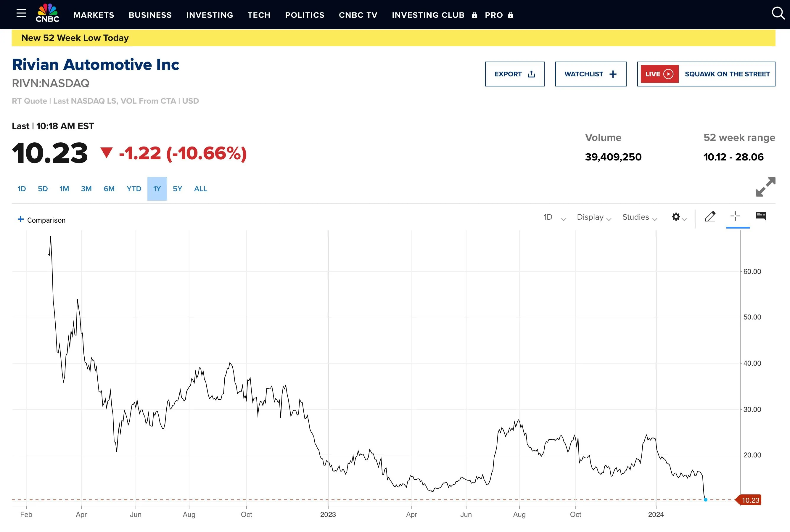Open the Investing menu
This screenshot has width=790, height=532.
pyautogui.click(x=210, y=15)
